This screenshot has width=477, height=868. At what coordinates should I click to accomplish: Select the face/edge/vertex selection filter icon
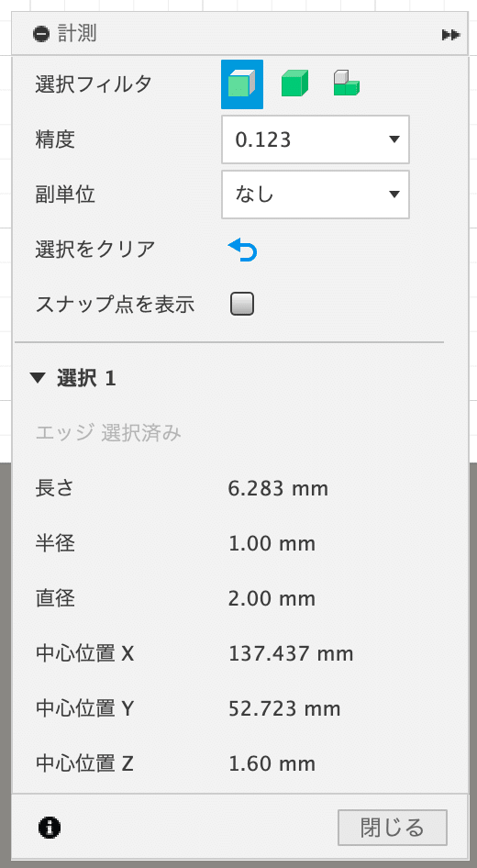242,84
